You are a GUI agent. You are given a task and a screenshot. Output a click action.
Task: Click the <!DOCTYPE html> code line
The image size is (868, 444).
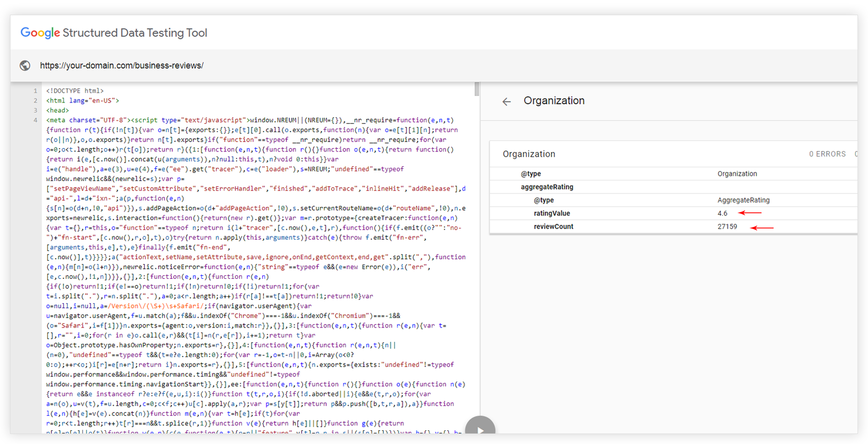[75, 91]
